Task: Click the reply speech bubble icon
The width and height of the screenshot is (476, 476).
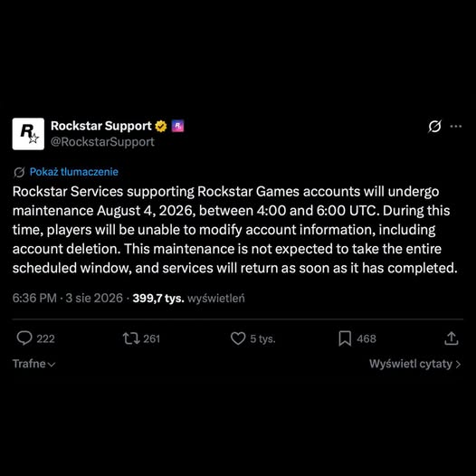Action: pyautogui.click(x=24, y=338)
